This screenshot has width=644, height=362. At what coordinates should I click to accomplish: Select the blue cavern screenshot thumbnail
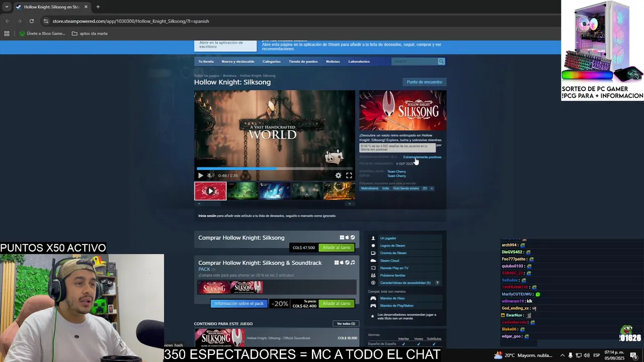[x=274, y=191]
